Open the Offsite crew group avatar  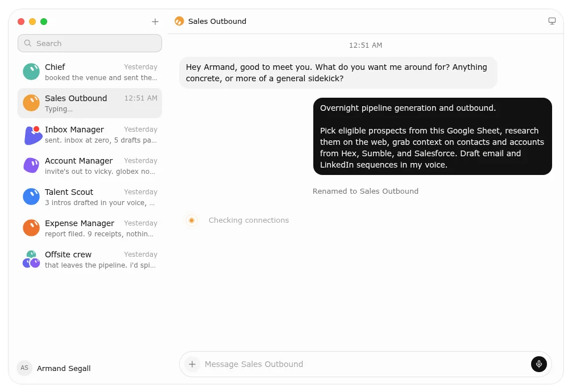[x=31, y=259]
